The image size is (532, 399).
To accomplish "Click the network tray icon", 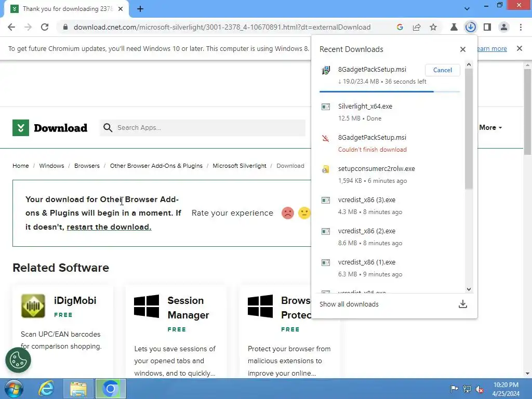I will pyautogui.click(x=467, y=389).
